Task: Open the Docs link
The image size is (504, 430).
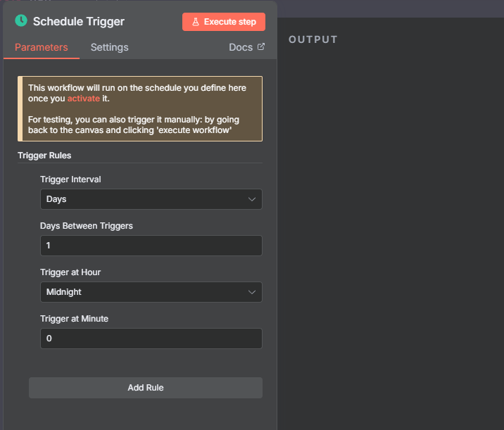Action: point(240,47)
